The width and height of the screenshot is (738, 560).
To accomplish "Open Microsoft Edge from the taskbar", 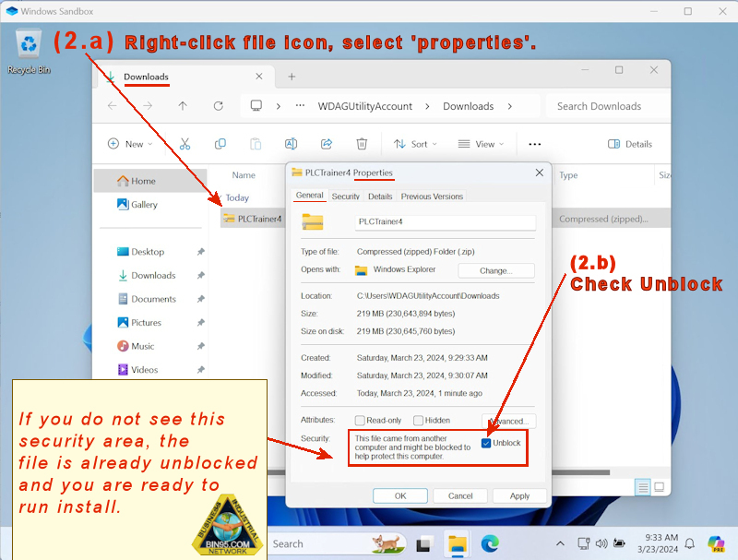I will [490, 544].
